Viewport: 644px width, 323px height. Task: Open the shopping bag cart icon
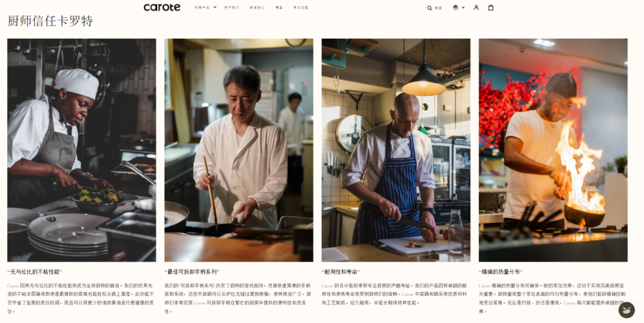point(490,7)
